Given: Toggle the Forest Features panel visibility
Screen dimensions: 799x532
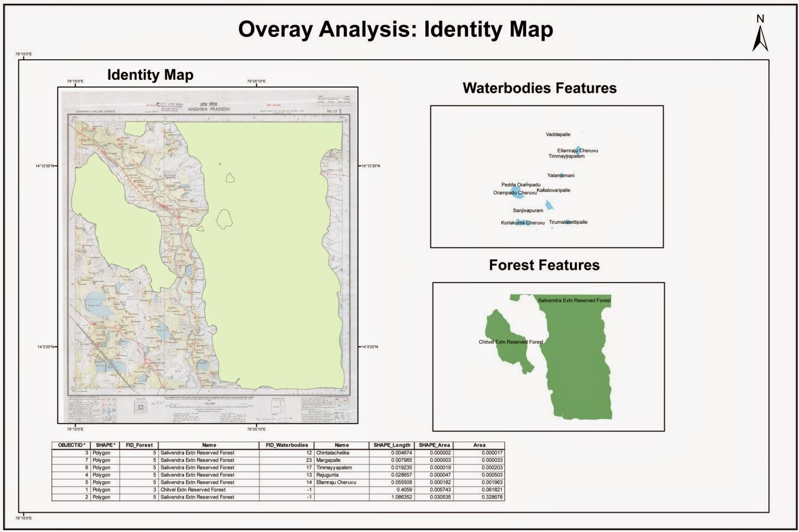Looking at the screenshot, I should point(544,265).
